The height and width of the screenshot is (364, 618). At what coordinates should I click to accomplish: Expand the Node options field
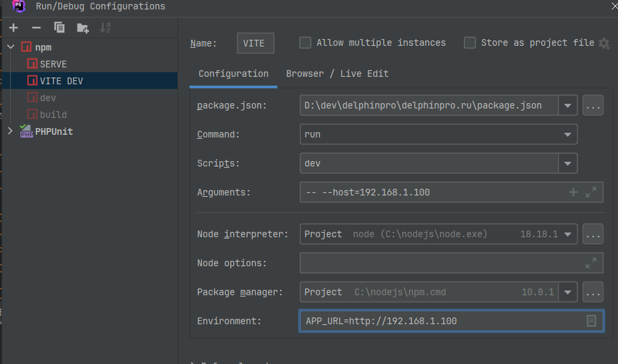(591, 263)
